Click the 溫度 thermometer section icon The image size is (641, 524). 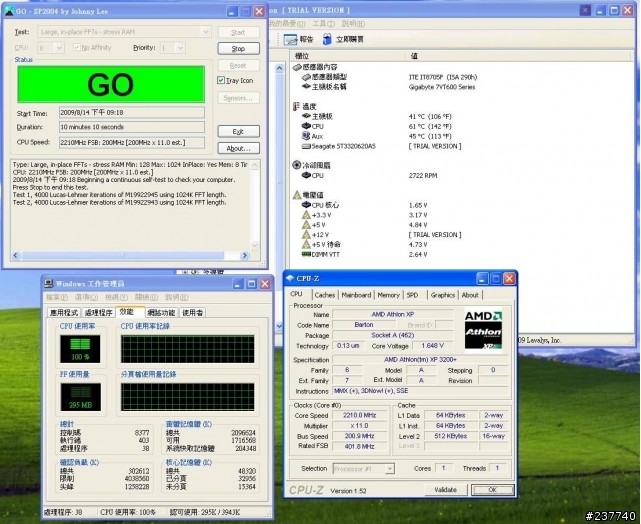[296, 107]
